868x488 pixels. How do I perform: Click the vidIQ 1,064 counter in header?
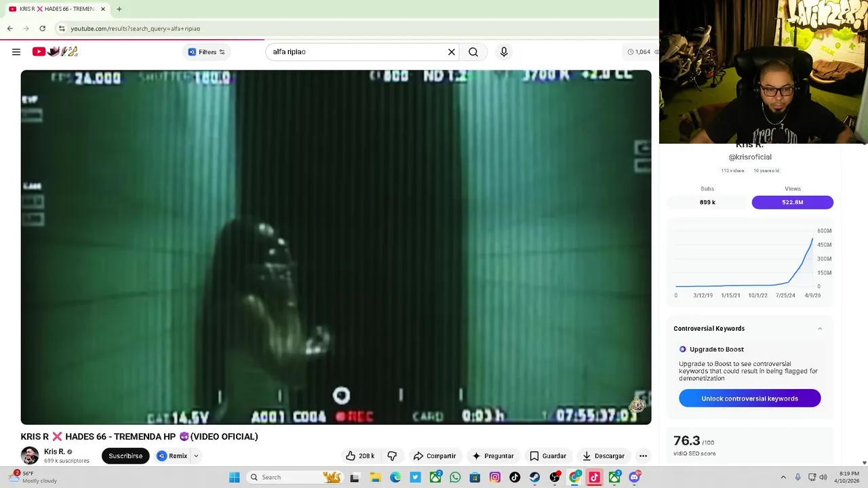(x=639, y=52)
